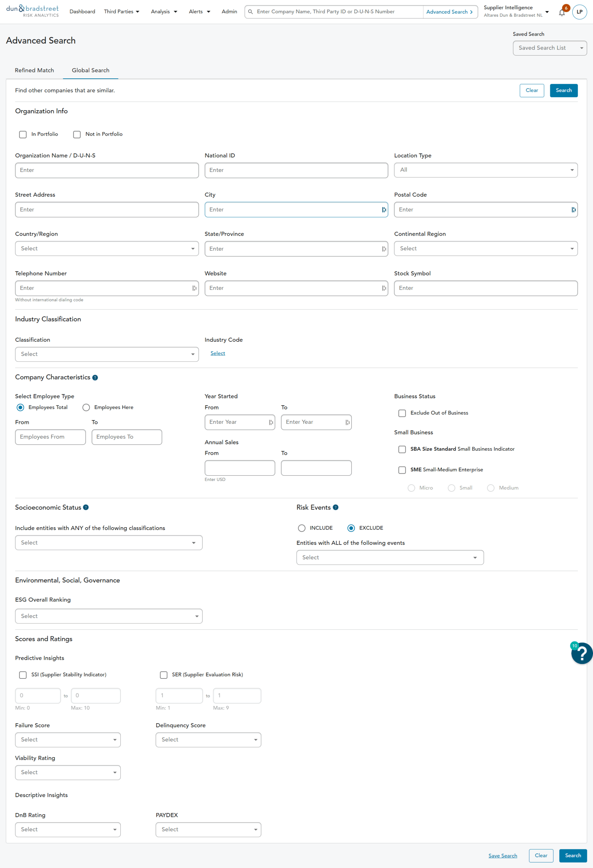The image size is (593, 868).
Task: Click the search magnifier icon
Action: [x=251, y=12]
